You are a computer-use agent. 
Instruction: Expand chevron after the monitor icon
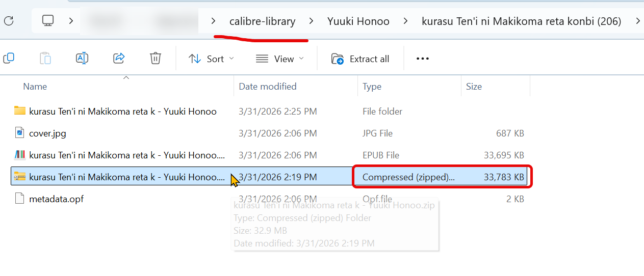point(71,21)
